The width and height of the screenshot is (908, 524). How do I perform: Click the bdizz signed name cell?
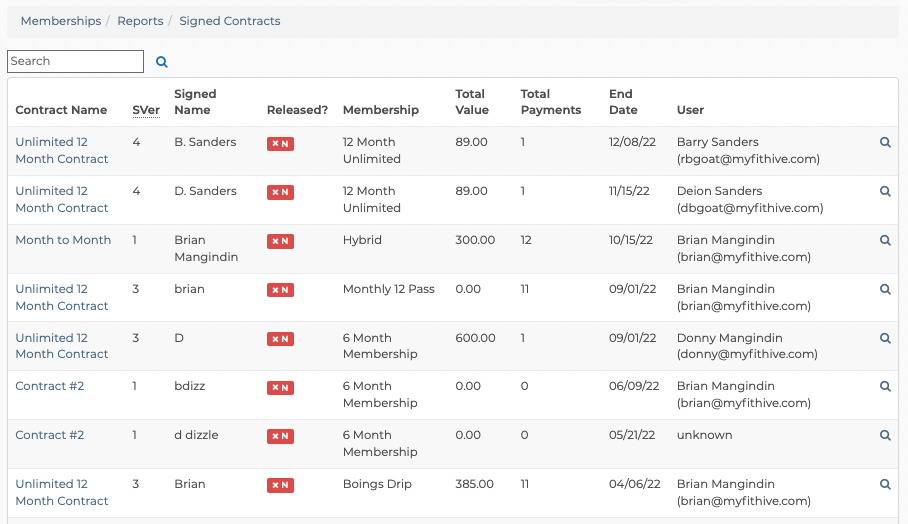(x=190, y=386)
